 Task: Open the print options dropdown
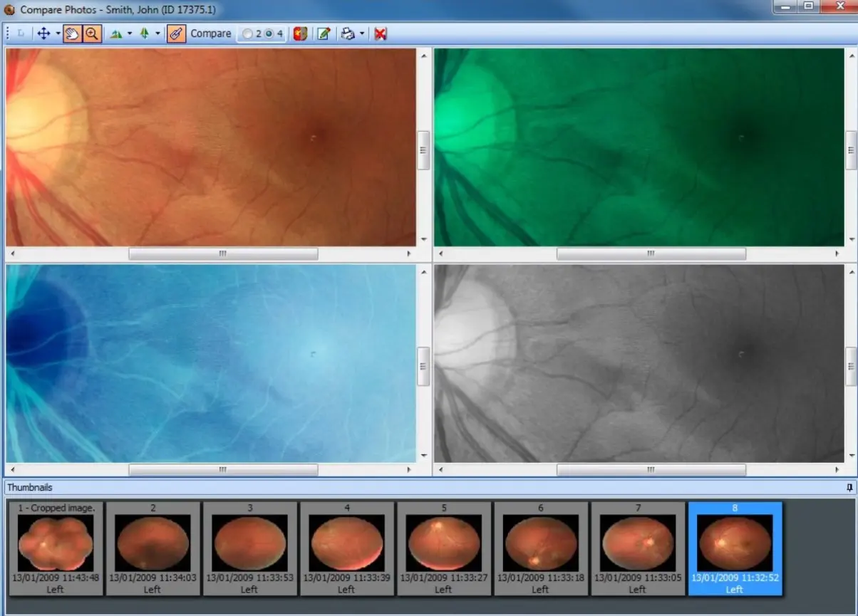[x=361, y=33]
